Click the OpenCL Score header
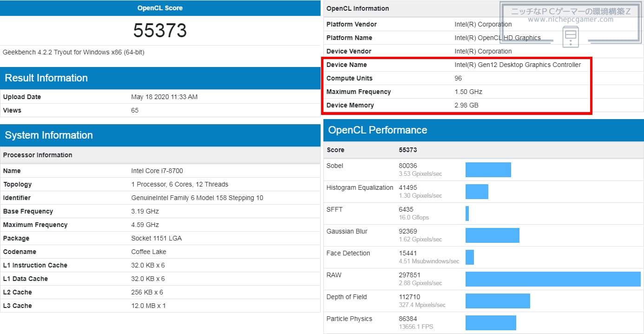The height and width of the screenshot is (334, 644). point(160,8)
